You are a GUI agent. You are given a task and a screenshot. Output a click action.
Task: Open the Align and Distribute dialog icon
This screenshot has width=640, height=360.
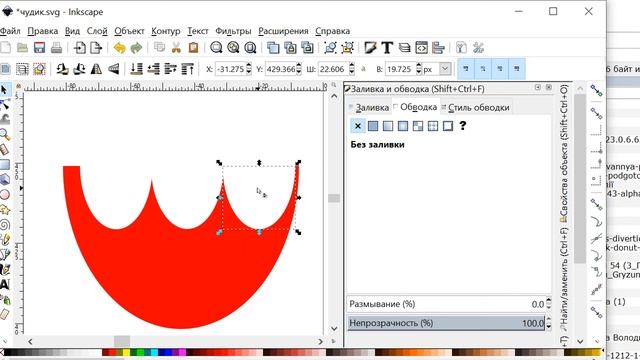point(438,48)
